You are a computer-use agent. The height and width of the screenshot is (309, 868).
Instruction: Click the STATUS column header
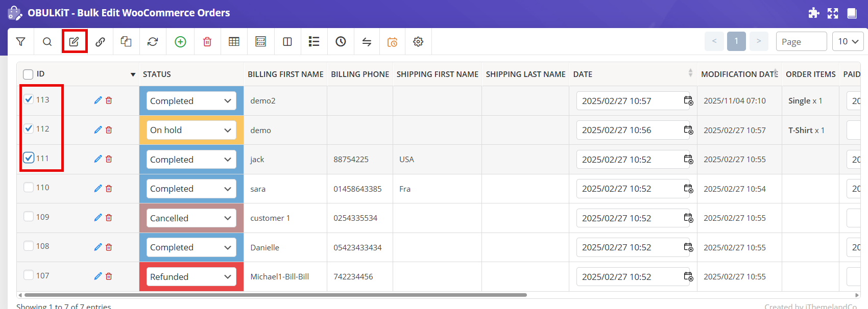coord(157,74)
